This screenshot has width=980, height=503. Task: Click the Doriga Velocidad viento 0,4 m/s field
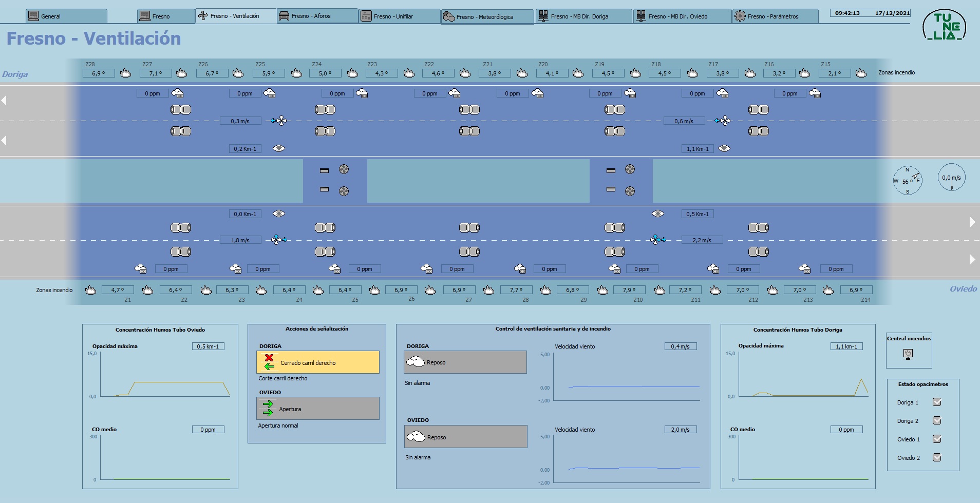pyautogui.click(x=681, y=346)
